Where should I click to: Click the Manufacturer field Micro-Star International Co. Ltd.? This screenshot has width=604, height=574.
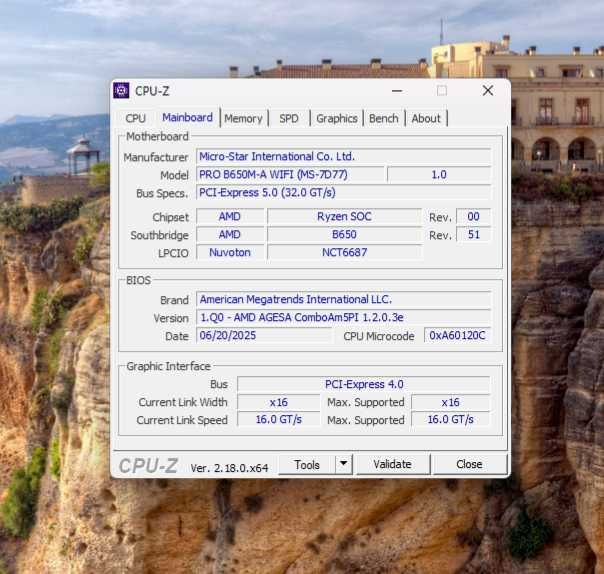(x=343, y=156)
